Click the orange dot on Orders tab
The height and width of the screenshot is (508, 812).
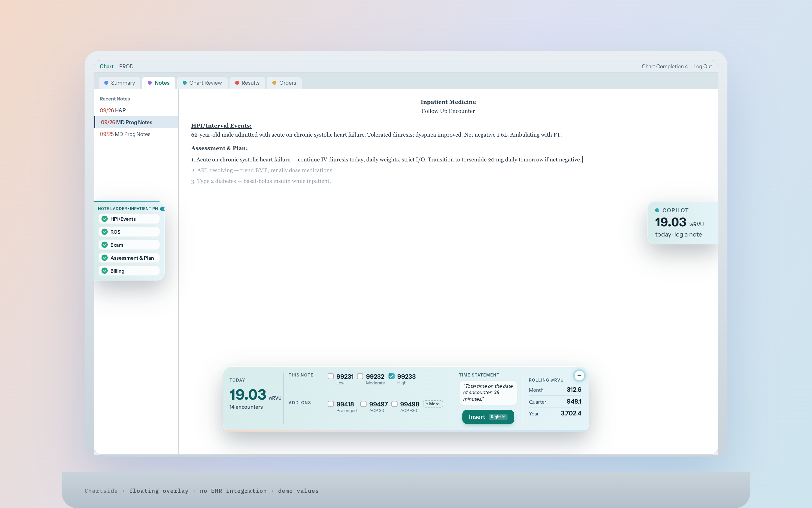click(x=274, y=83)
